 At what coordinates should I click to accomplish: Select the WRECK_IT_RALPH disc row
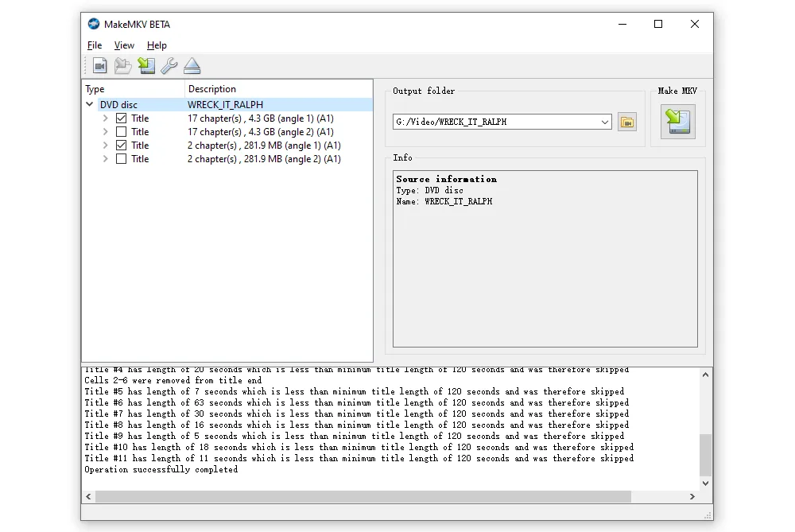tap(227, 104)
